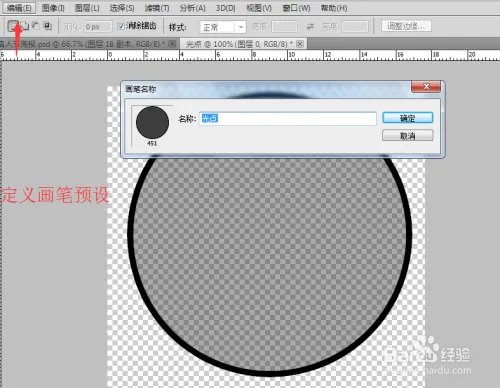
Task: Close the 画笔名称 dialog with the red X
Action: (426, 87)
